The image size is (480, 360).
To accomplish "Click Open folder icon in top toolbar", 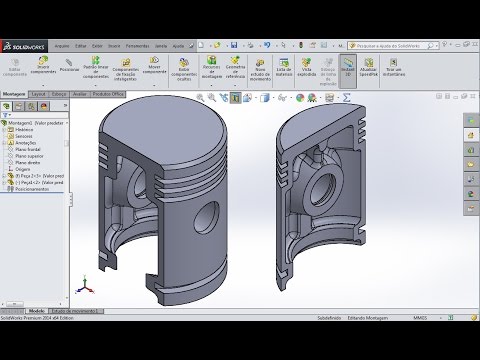I will click(217, 45).
